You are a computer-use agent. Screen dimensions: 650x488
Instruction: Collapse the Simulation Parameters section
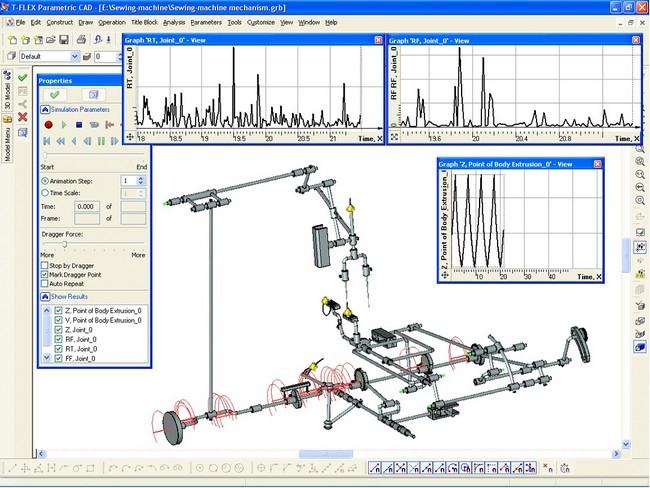(45, 108)
